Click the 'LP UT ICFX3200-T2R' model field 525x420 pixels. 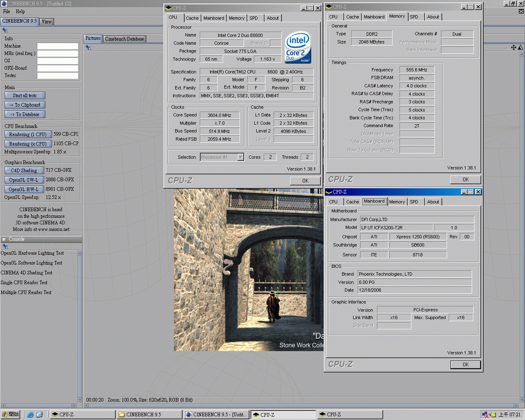click(396, 228)
